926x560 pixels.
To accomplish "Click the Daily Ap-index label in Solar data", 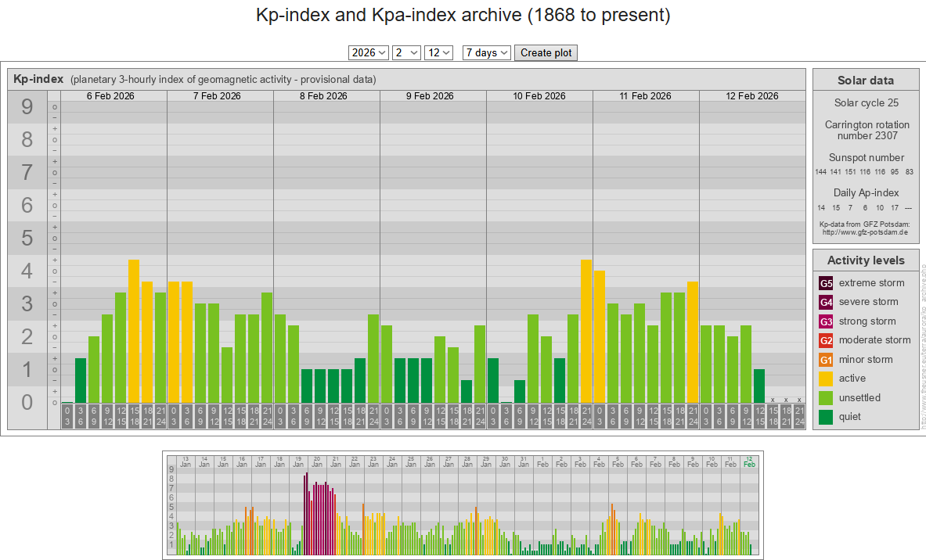I will tap(866, 192).
